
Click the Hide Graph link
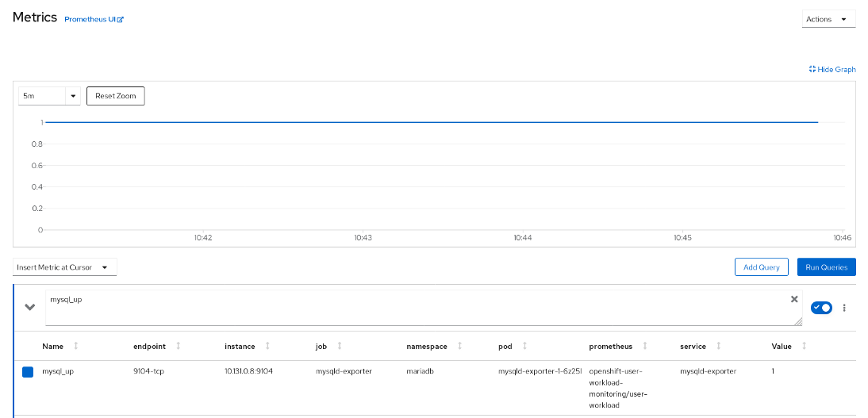tap(832, 69)
